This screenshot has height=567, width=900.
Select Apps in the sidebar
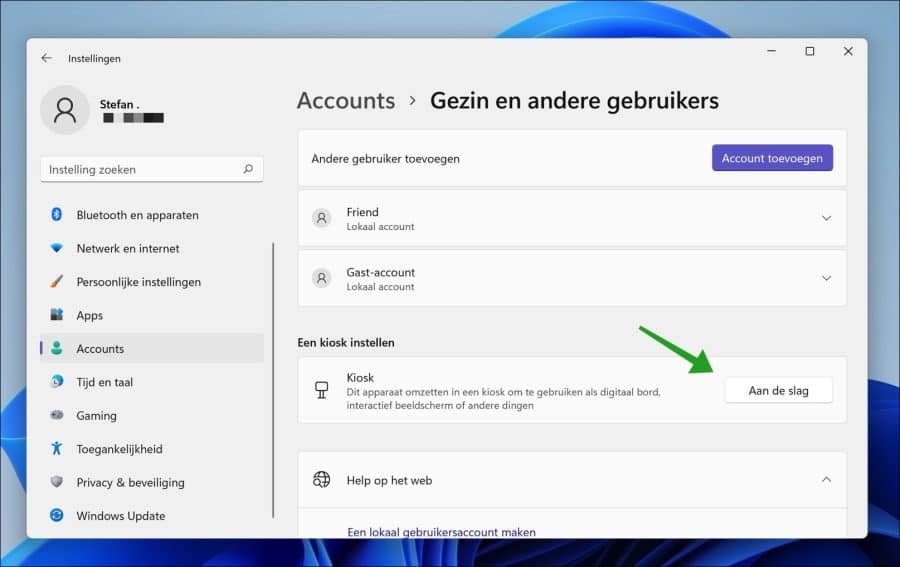(x=152, y=314)
